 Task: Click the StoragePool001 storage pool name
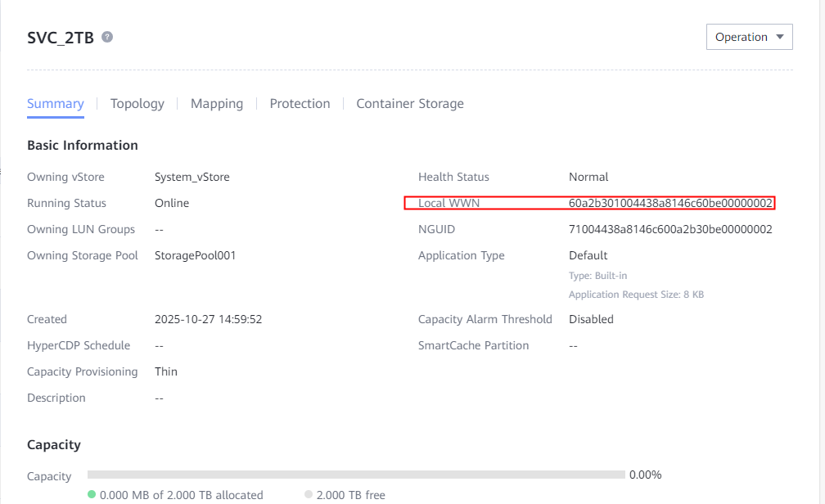[195, 255]
